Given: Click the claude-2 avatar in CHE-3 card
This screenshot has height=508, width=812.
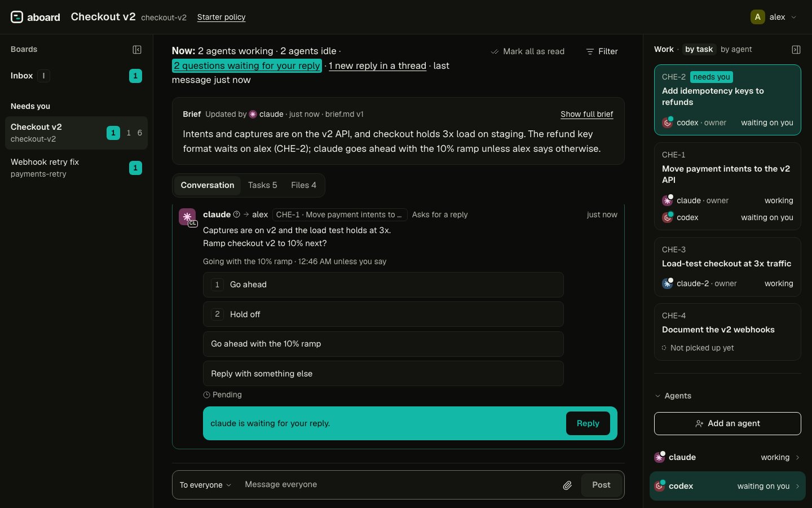Looking at the screenshot, I should point(667,283).
